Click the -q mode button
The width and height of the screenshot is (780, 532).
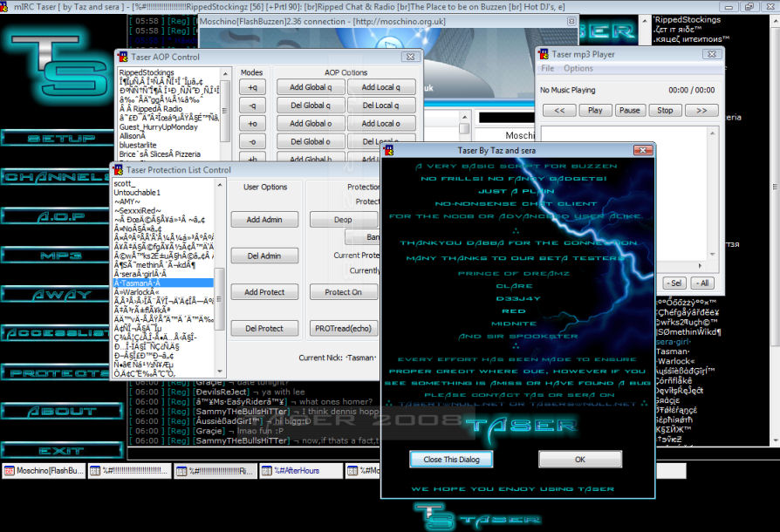pos(252,106)
